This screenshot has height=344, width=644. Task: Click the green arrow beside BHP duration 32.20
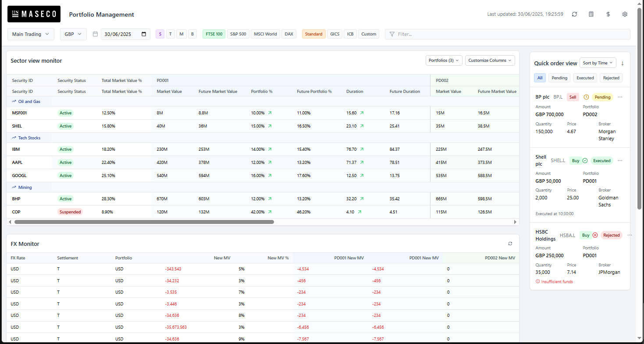pos(362,199)
